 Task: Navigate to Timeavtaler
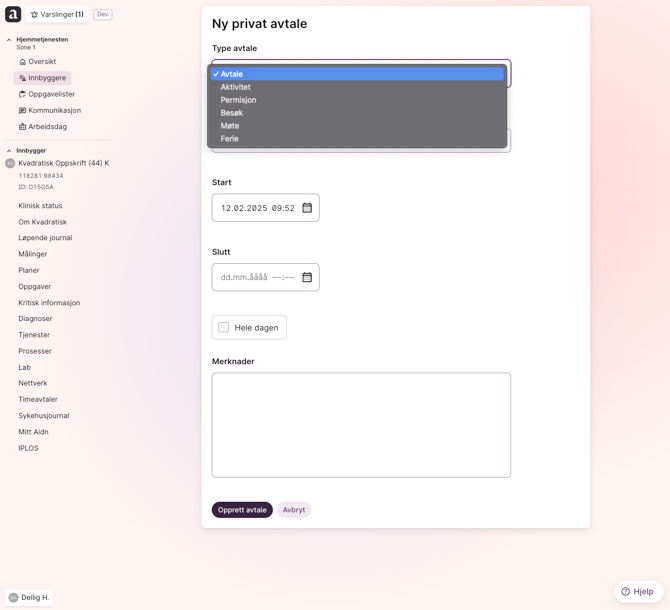(x=38, y=399)
